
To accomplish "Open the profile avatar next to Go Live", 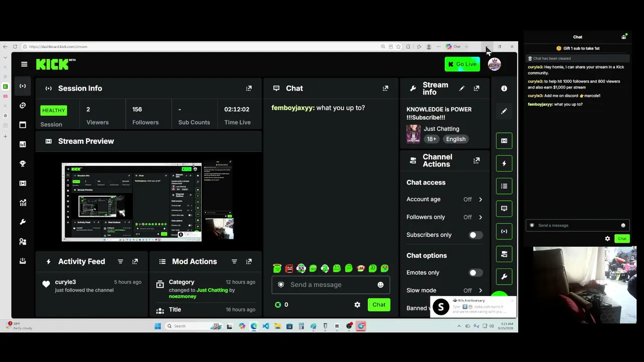I will [494, 64].
